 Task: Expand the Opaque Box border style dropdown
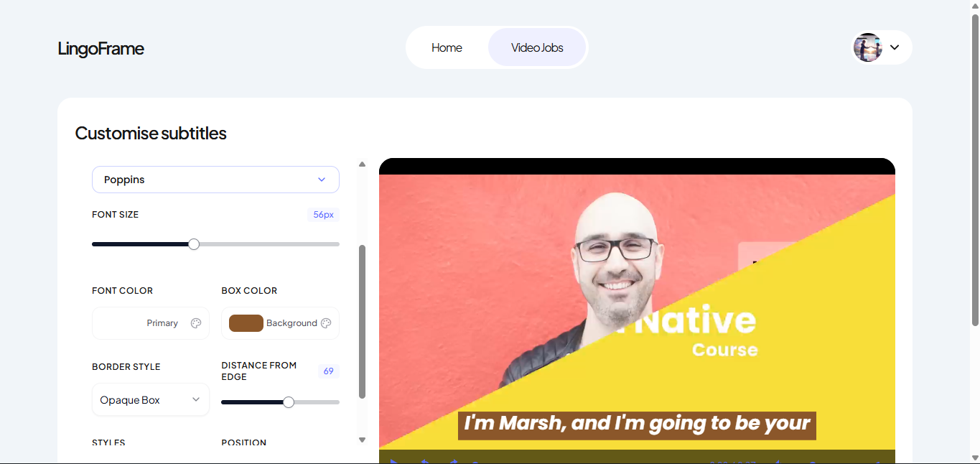click(151, 399)
